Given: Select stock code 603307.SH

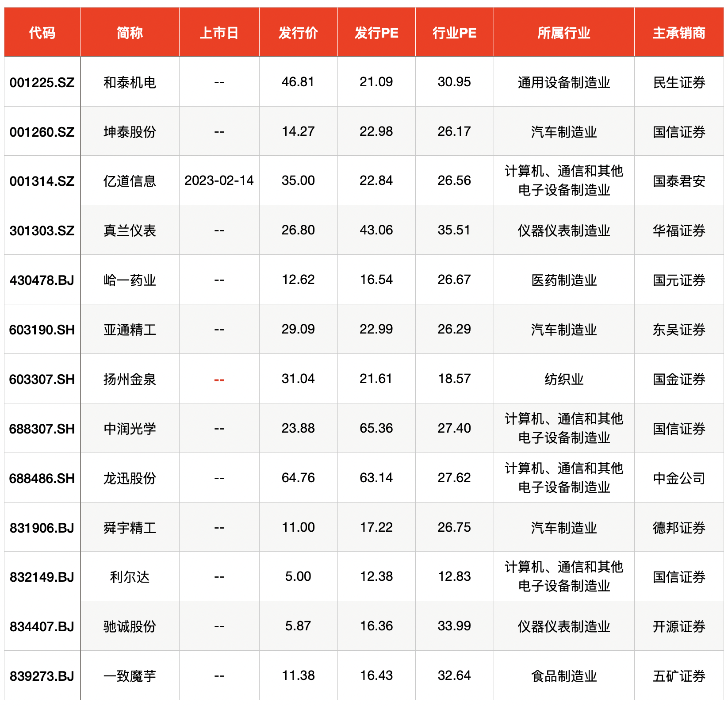Looking at the screenshot, I should 42,379.
